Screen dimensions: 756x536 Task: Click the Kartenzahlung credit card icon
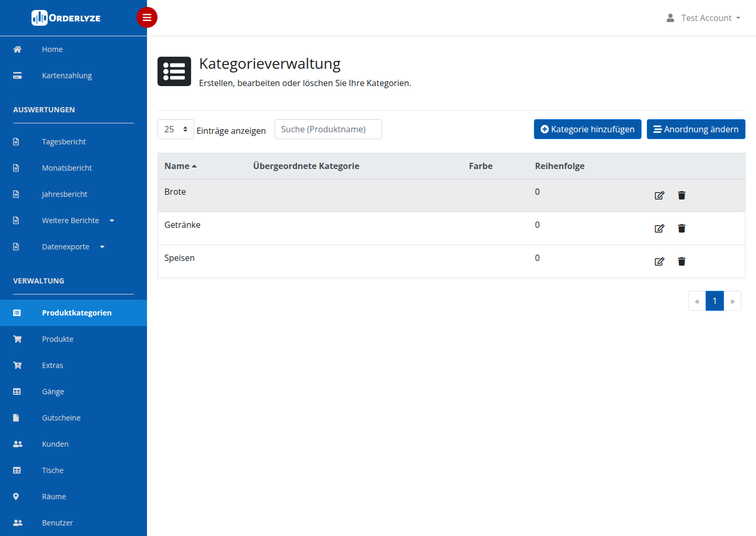click(17, 76)
